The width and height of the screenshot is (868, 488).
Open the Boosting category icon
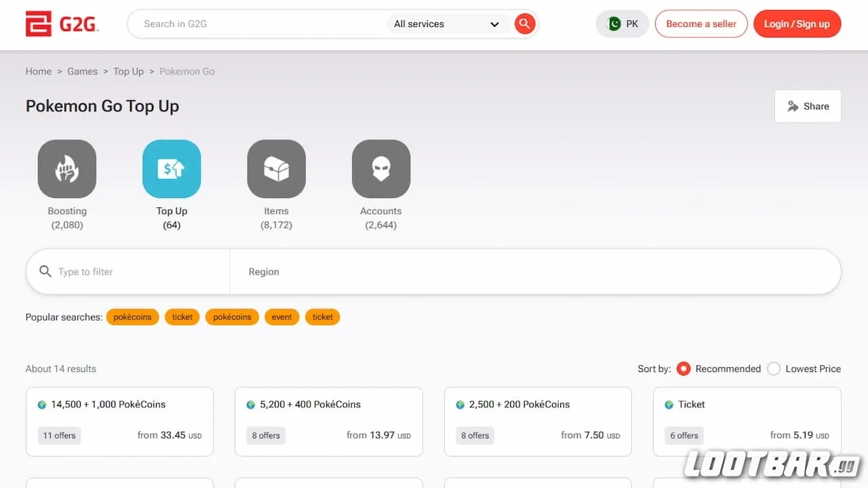[x=67, y=169]
